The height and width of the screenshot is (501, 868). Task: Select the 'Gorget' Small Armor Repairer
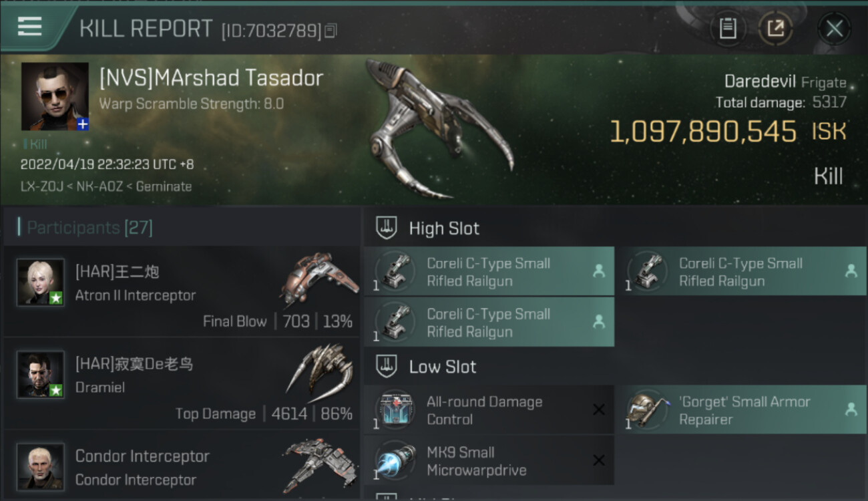(x=742, y=410)
